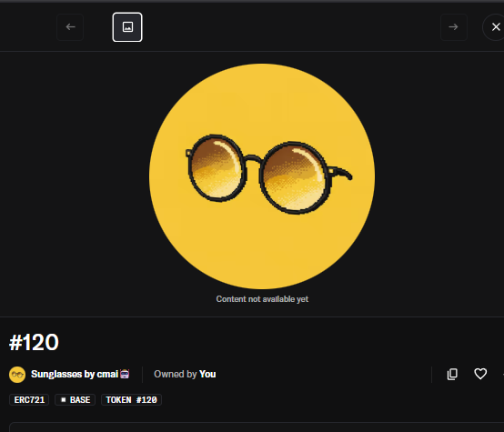The height and width of the screenshot is (432, 504).
Task: Click the #120 title
Action: (x=34, y=342)
